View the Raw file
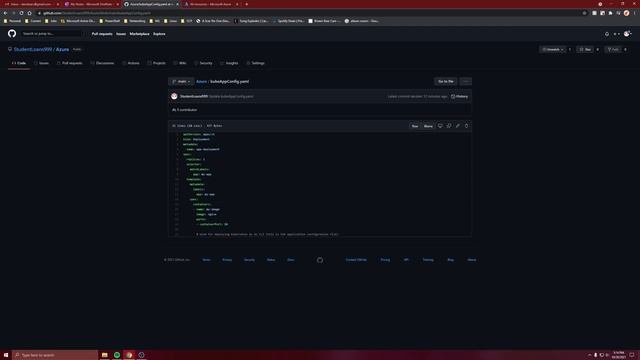The width and height of the screenshot is (640, 360). 415,126
